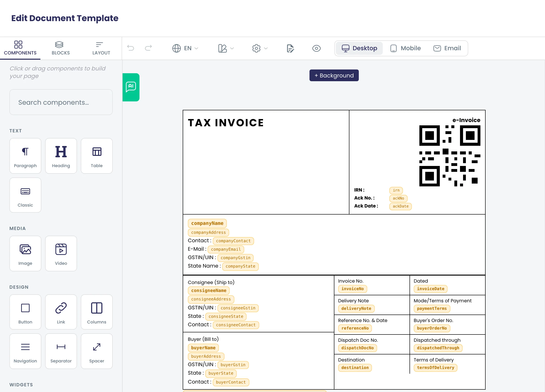Image resolution: width=545 pixels, height=392 pixels.
Task: Expand the theme style dropdown
Action: 226,48
